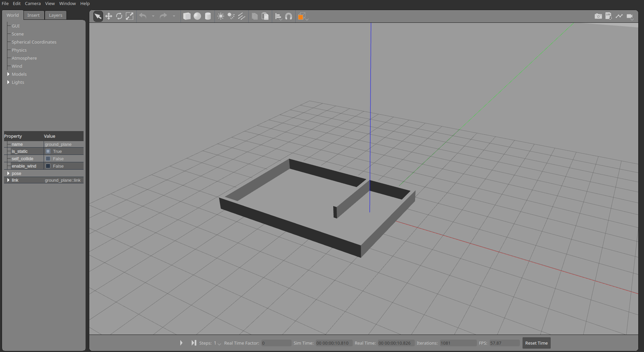Click the redo arrow icon
This screenshot has height=352, width=644.
(x=163, y=16)
